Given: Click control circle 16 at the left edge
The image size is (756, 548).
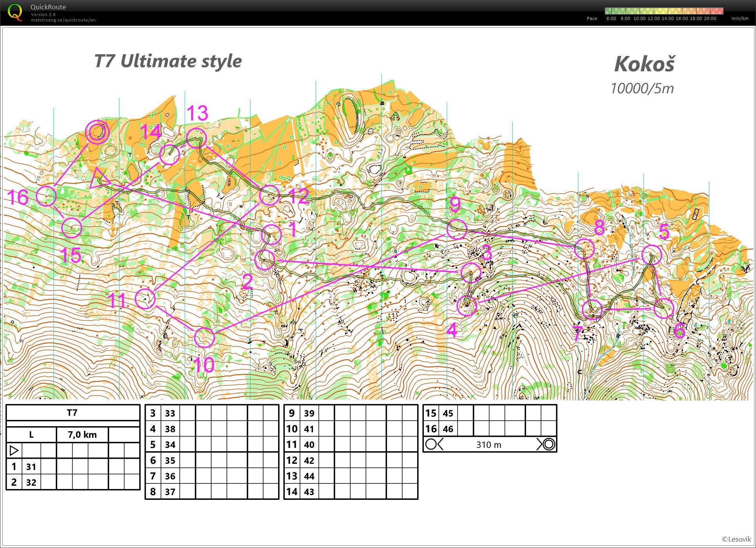Looking at the screenshot, I should (x=46, y=196).
